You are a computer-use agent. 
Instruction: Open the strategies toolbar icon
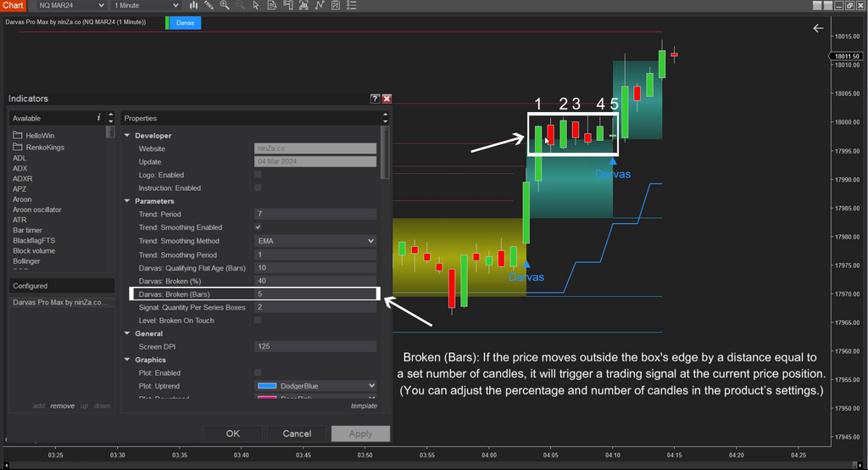point(336,5)
